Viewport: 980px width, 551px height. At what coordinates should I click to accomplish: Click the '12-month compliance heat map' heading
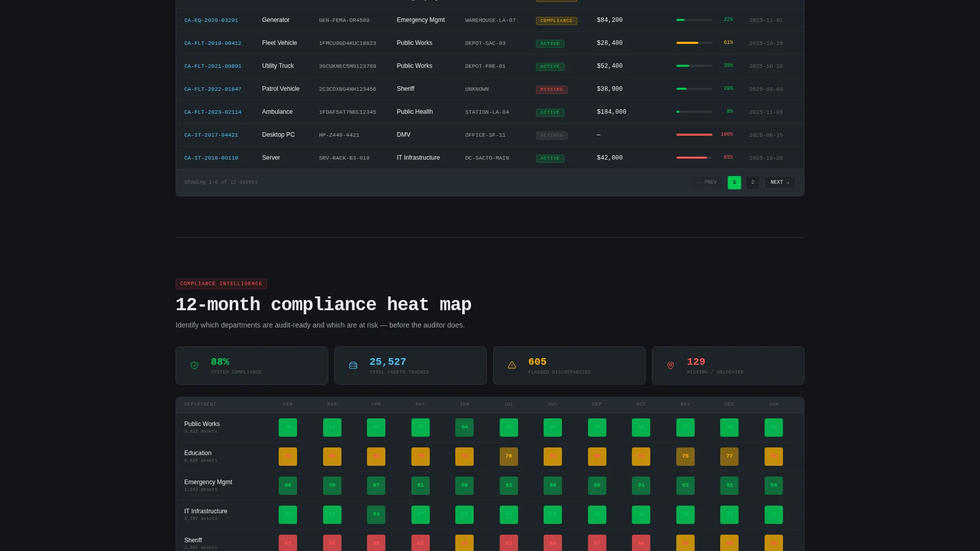click(324, 305)
